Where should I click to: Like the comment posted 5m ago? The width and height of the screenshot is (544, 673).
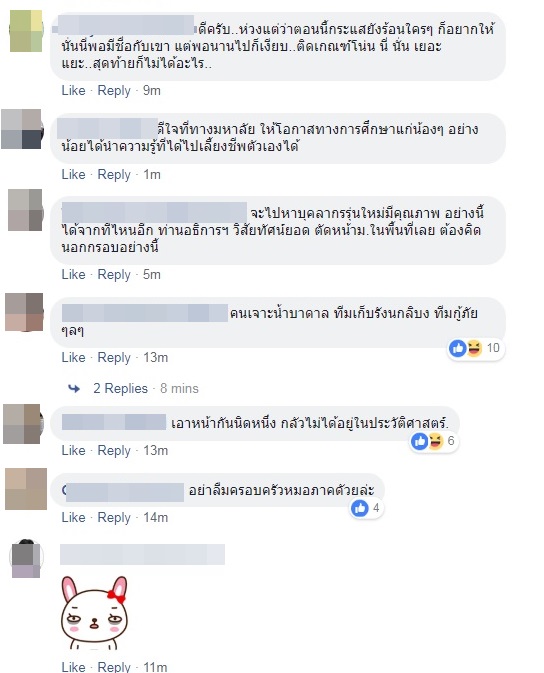(x=73, y=275)
